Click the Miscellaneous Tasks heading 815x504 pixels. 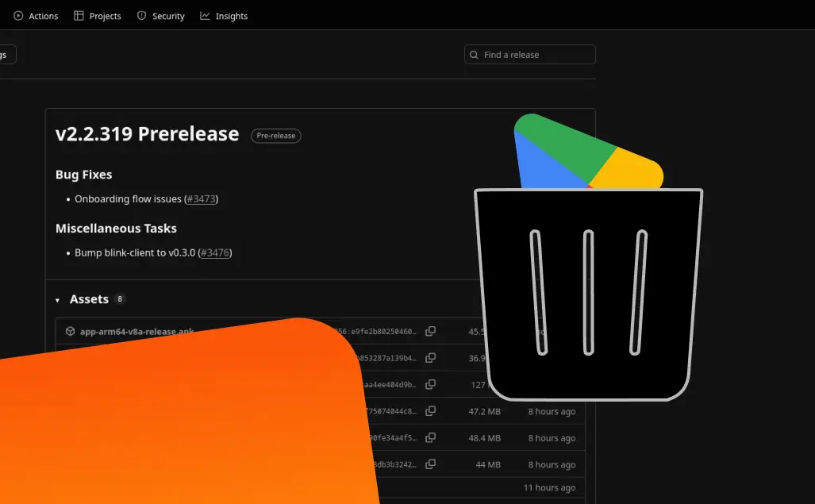click(x=116, y=229)
